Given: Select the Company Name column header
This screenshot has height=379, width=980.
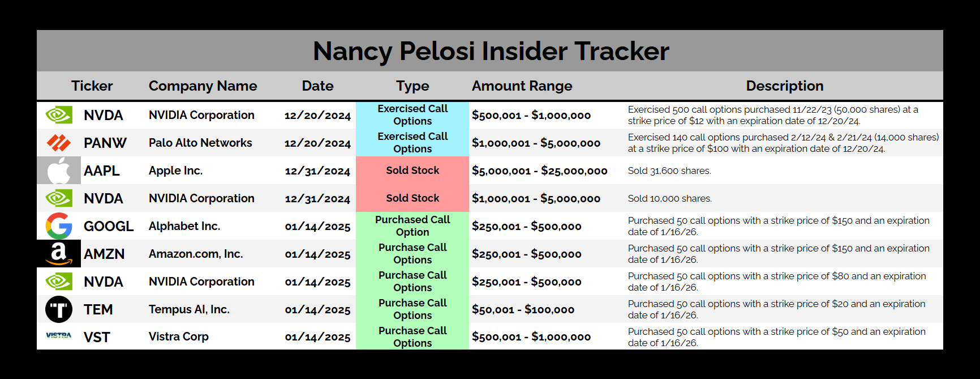Looking at the screenshot, I should [203, 86].
